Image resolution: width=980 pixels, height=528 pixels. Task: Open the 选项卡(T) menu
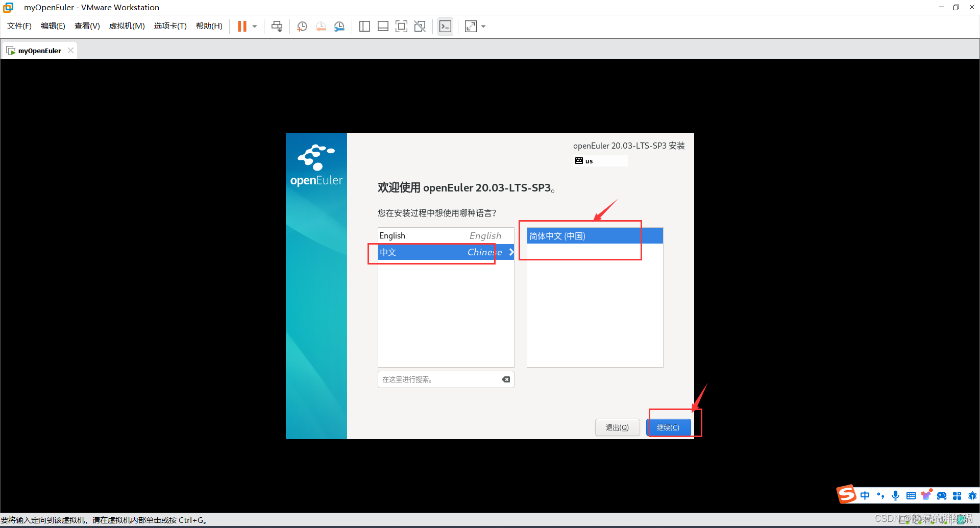click(x=170, y=26)
